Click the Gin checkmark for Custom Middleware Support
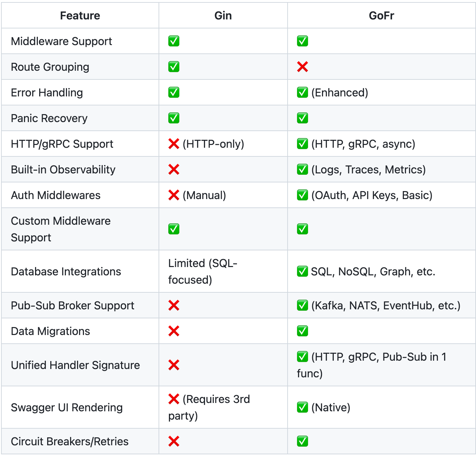Screen dimensions: 476x455 174,229
